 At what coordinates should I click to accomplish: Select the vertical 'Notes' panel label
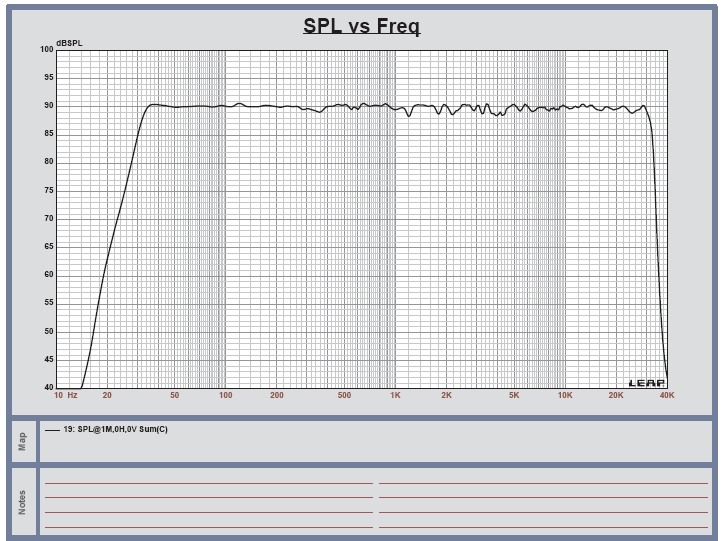23,503
